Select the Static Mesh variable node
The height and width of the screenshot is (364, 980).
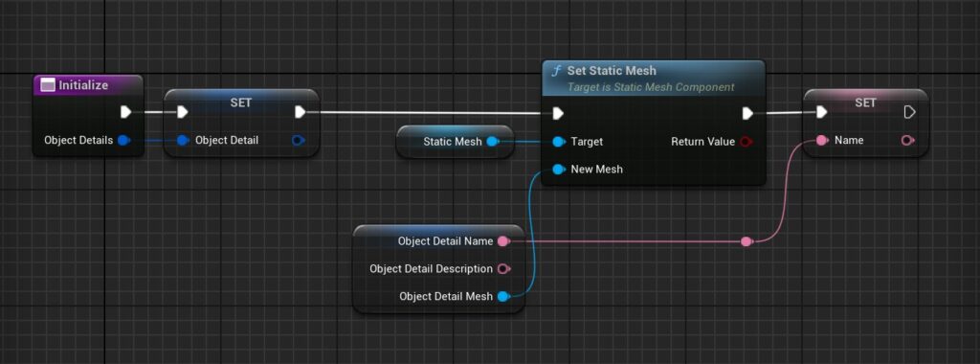click(x=455, y=142)
